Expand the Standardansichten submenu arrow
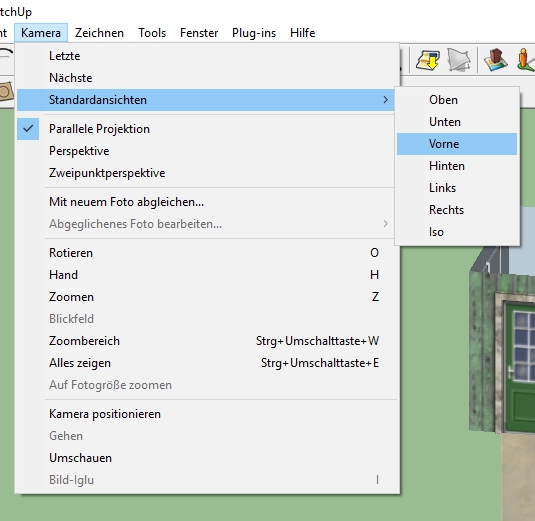 [386, 100]
